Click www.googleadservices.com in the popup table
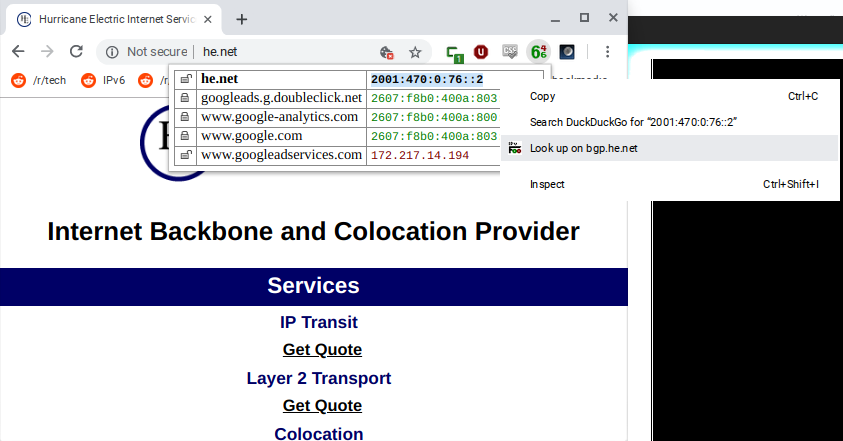The width and height of the screenshot is (843, 441). [x=281, y=155]
